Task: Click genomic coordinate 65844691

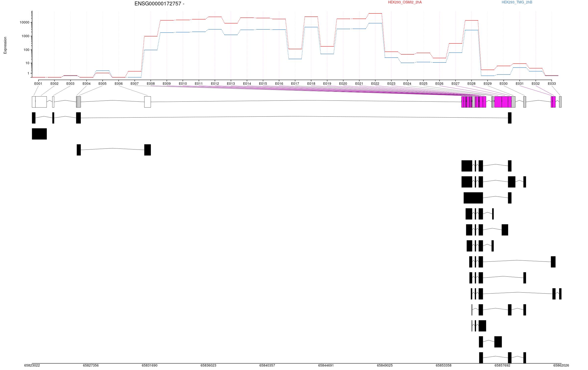Action: pos(326,365)
